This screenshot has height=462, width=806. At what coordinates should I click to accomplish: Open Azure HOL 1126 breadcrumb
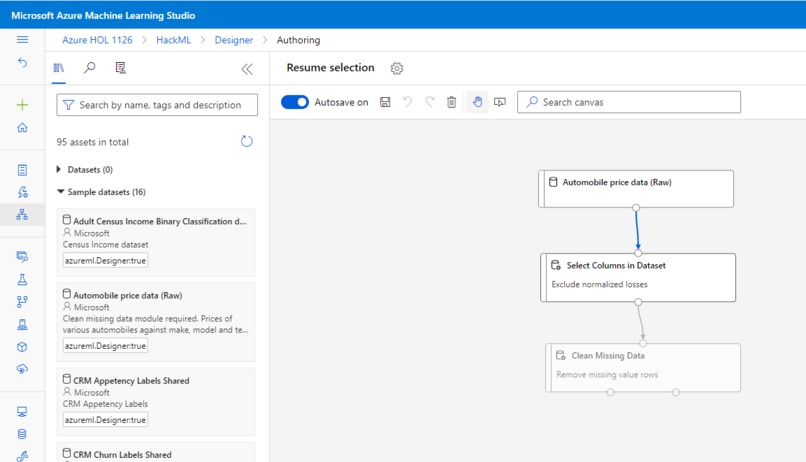pyautogui.click(x=97, y=40)
